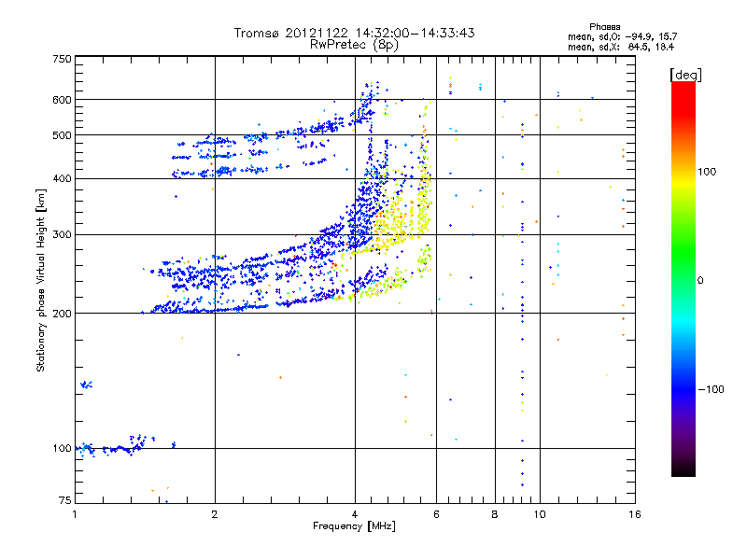Image resolution: width=747 pixels, height=560 pixels.
Task: Click the '500' y-axis tick label
Action: [x=63, y=135]
